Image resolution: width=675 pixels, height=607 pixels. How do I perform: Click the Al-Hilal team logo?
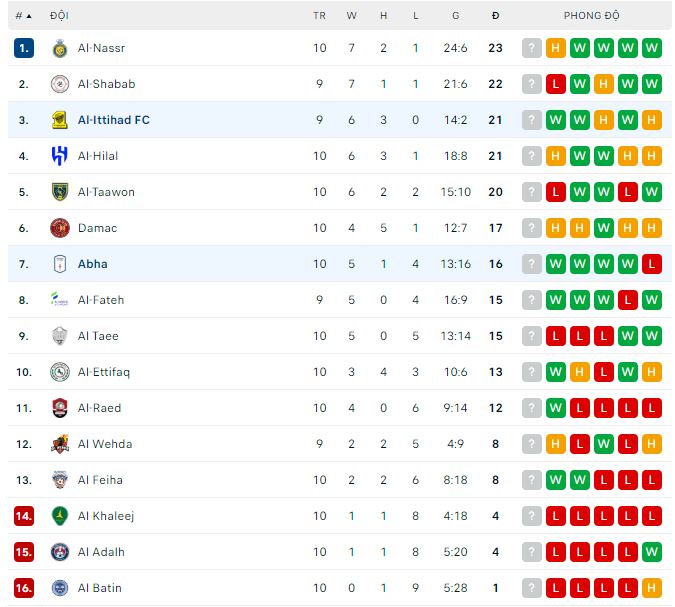click(x=60, y=156)
